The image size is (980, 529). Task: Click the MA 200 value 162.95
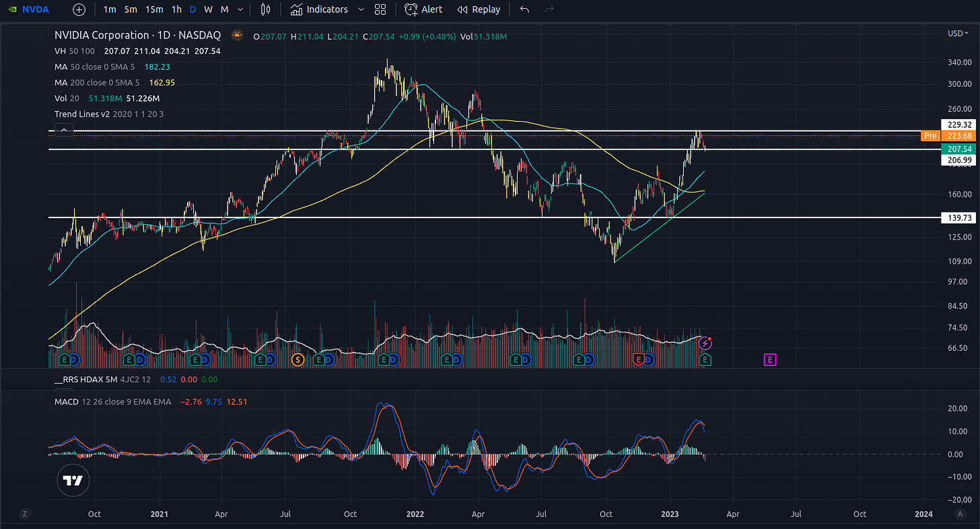[162, 82]
